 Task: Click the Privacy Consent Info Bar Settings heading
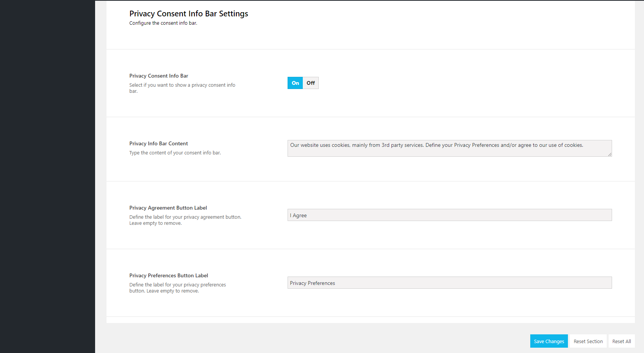click(188, 14)
